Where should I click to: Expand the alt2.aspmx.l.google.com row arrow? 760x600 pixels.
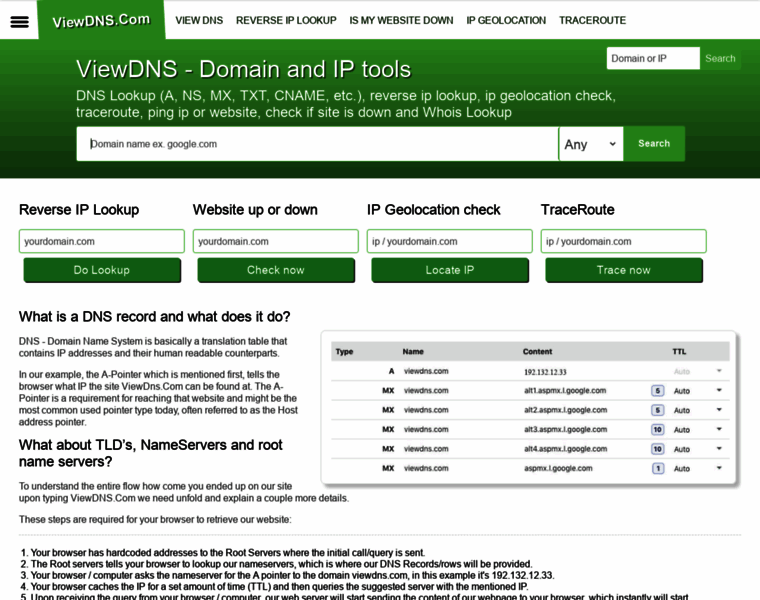(719, 410)
